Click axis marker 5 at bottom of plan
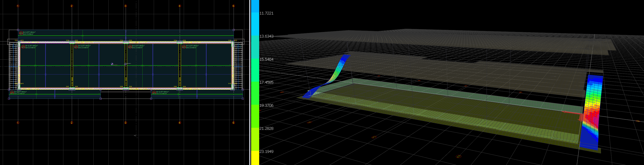This screenshot has height=165, width=644. [233, 123]
